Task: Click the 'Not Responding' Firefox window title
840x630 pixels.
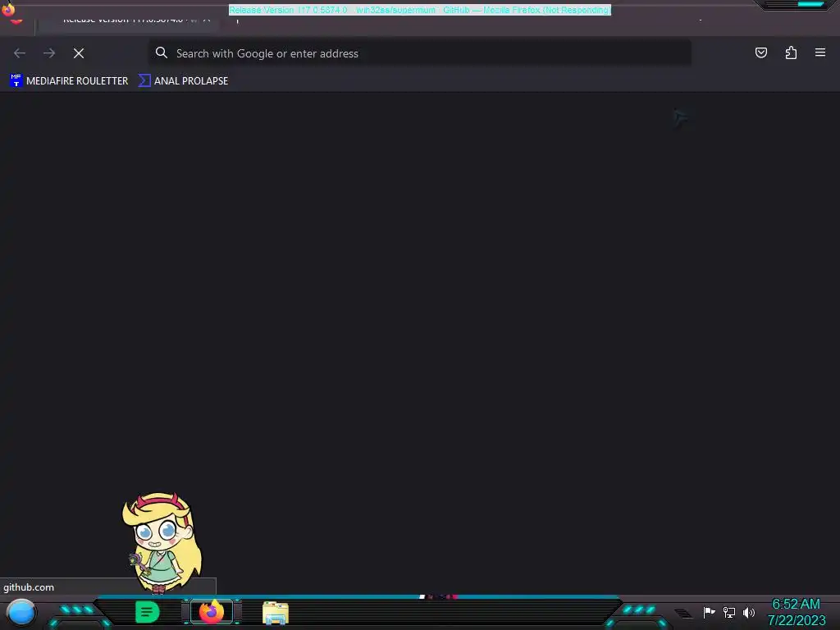Action: [419, 10]
